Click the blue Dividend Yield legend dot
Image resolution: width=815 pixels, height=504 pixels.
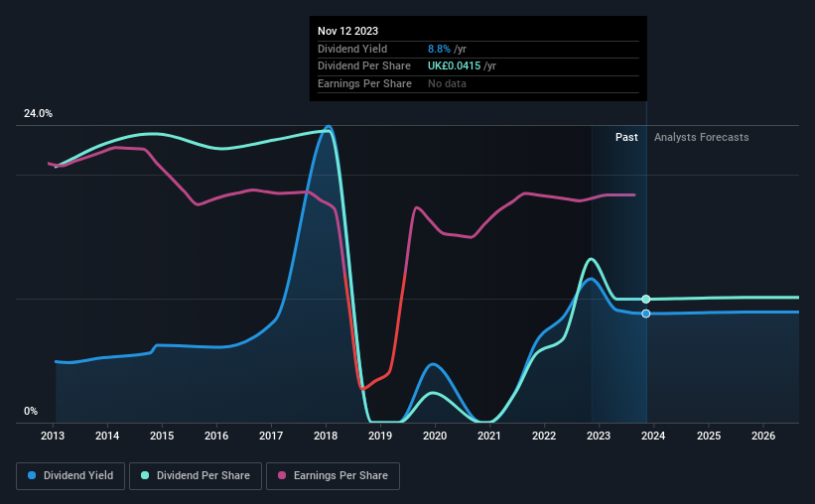point(32,475)
